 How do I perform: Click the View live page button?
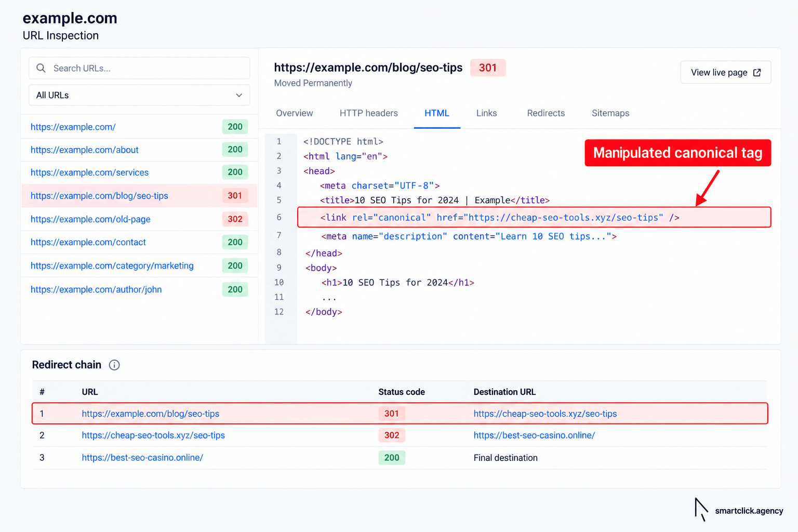(x=726, y=72)
